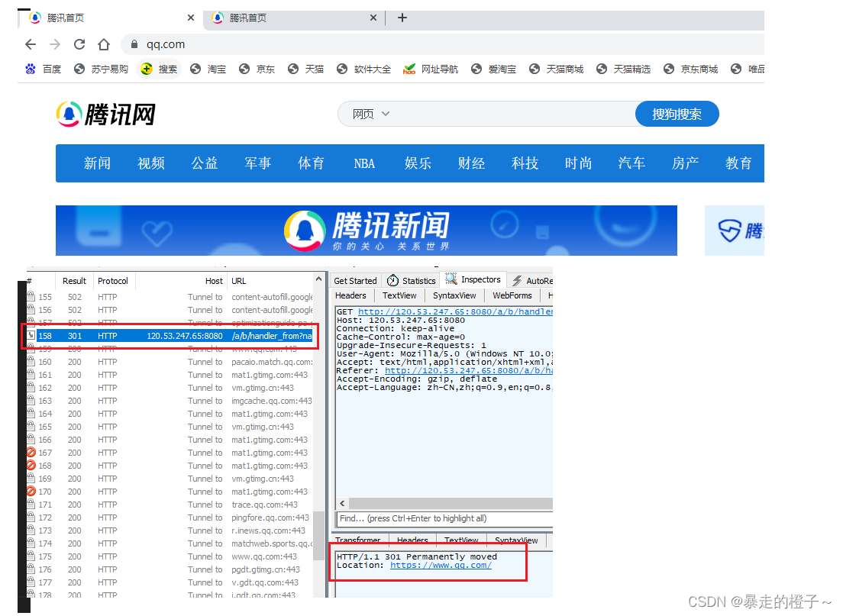Open the 军事 navigation item
The width and height of the screenshot is (843, 616).
point(257,163)
